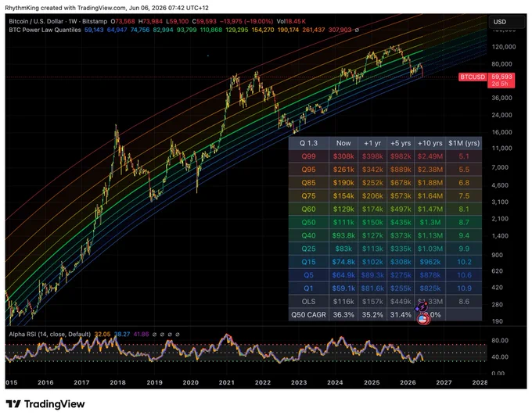The height and width of the screenshot is (419, 532).
Task: Click 280 on the price axis
Action: [x=497, y=305]
